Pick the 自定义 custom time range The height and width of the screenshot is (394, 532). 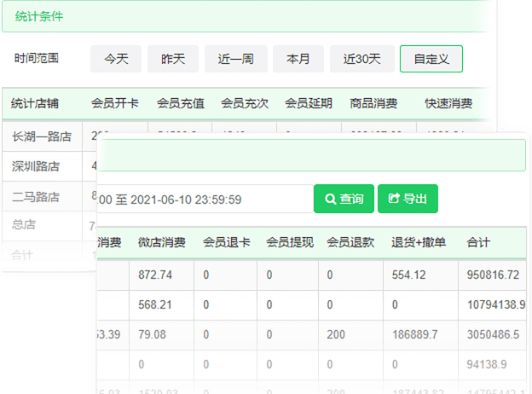click(431, 59)
